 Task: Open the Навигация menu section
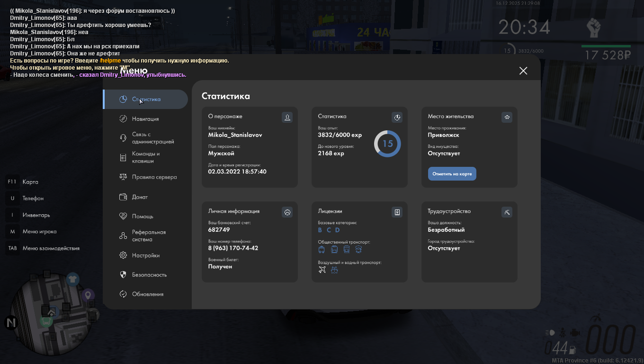click(x=146, y=119)
